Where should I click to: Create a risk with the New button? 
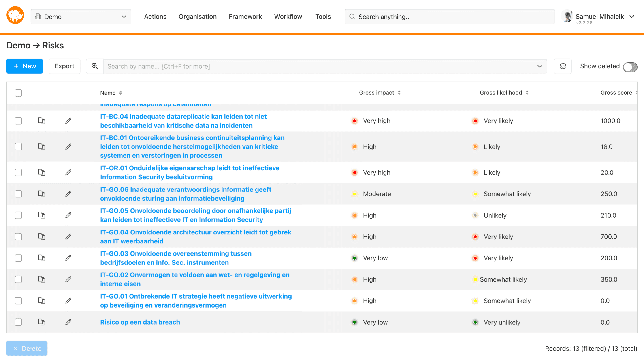tap(24, 66)
